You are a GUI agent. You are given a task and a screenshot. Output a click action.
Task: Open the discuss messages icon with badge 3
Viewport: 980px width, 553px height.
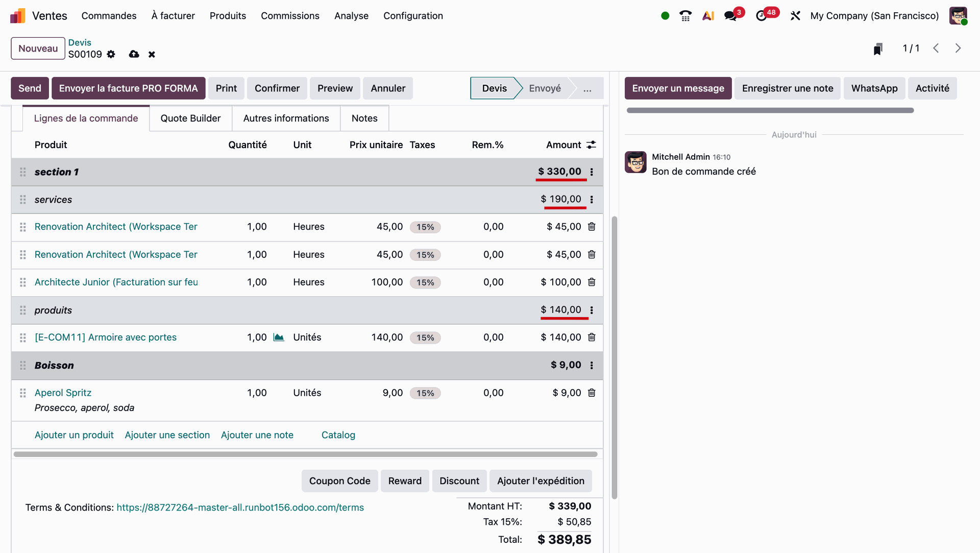730,16
